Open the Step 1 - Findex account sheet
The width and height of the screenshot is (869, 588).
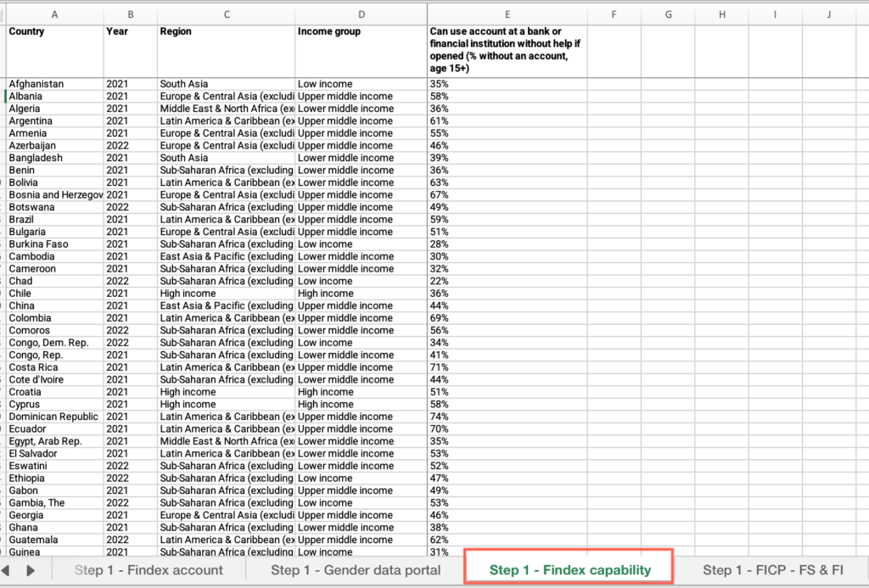(149, 570)
